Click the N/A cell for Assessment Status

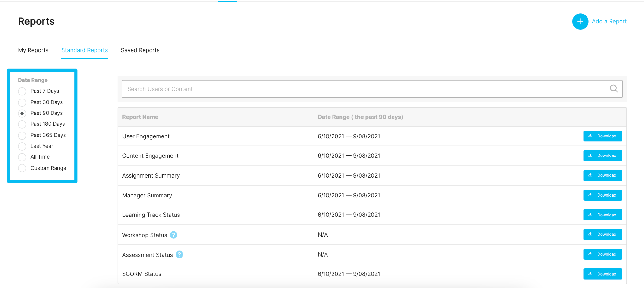tap(322, 254)
